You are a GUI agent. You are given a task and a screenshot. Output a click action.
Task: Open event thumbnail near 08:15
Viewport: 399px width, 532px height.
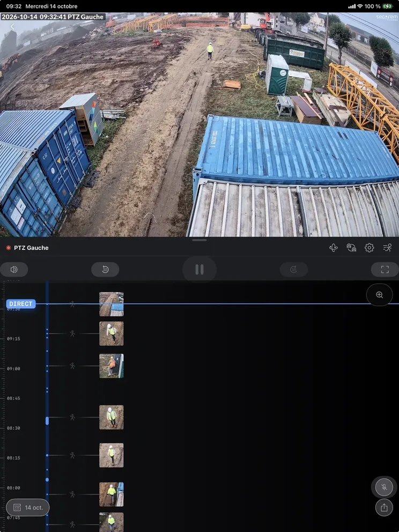coord(112,455)
